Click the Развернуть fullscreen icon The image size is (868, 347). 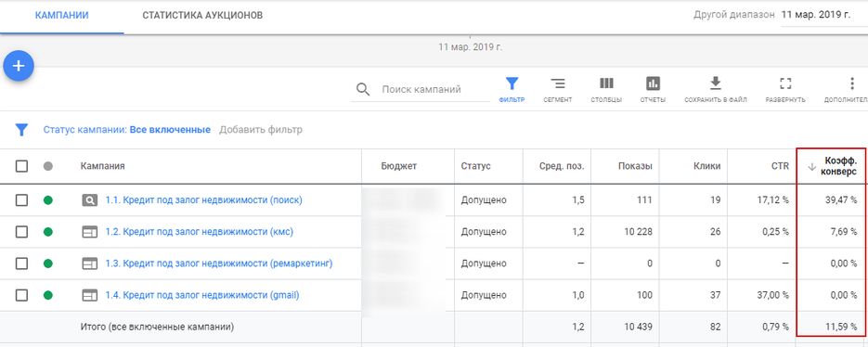click(x=785, y=84)
